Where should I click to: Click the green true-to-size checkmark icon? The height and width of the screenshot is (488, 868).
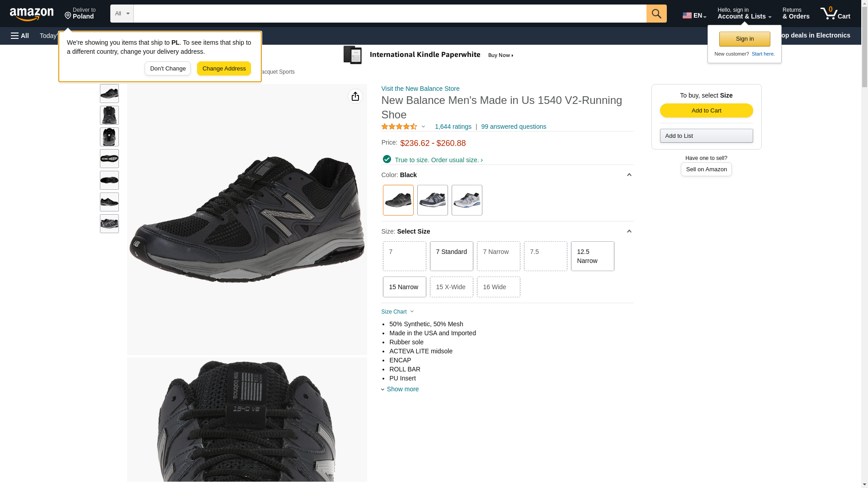click(387, 159)
